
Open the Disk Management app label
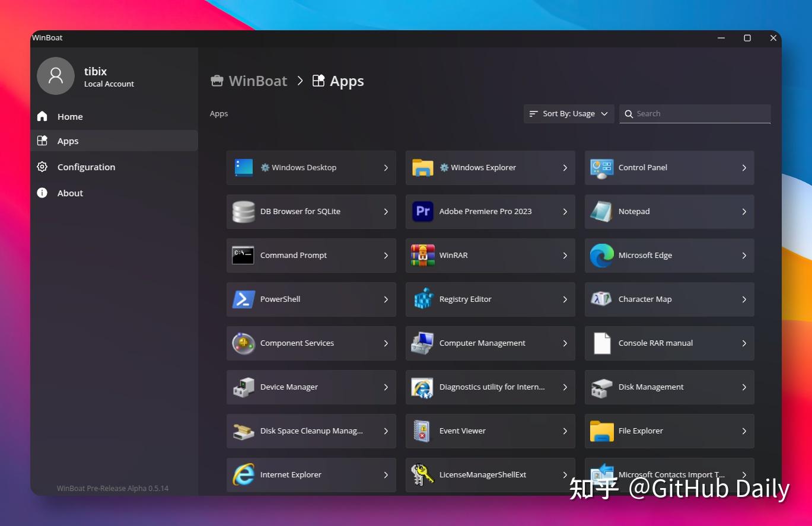(651, 387)
